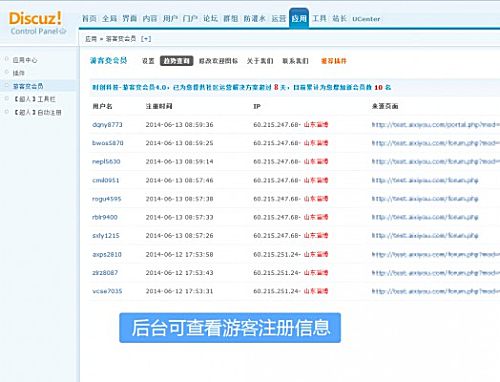Viewport: 500px width, 382px height.
Task: Click registration time 2014-06-13 08:57:46
Action: (x=179, y=180)
